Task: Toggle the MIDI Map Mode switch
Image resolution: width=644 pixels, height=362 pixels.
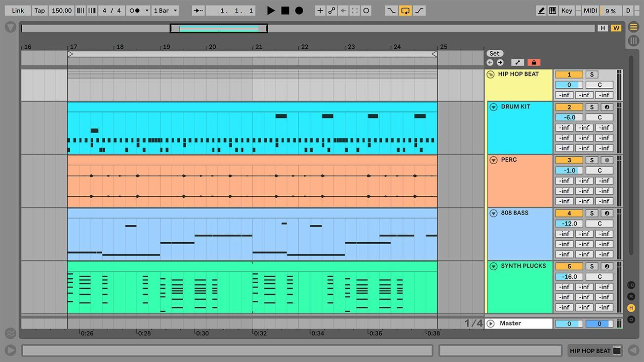Action: tap(590, 10)
